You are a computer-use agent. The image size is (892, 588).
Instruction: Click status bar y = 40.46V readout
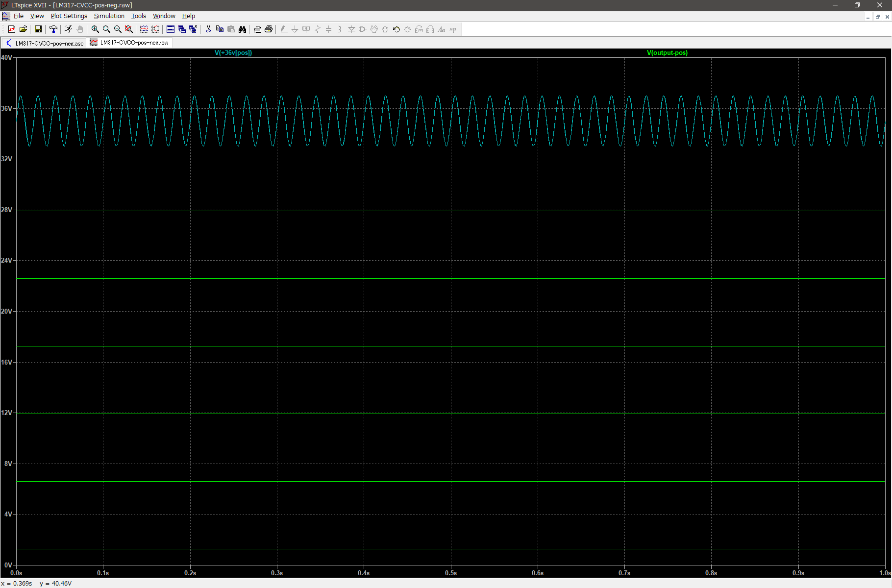coord(56,584)
